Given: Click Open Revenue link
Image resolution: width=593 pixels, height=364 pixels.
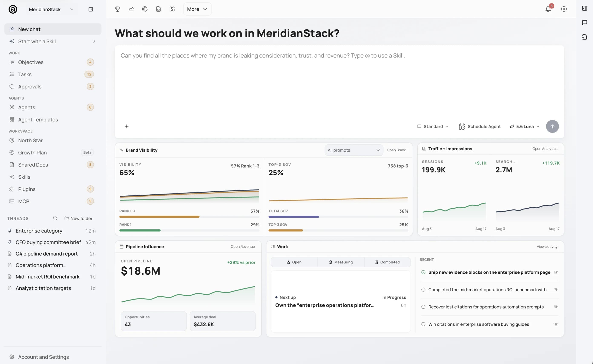Looking at the screenshot, I should [x=243, y=246].
